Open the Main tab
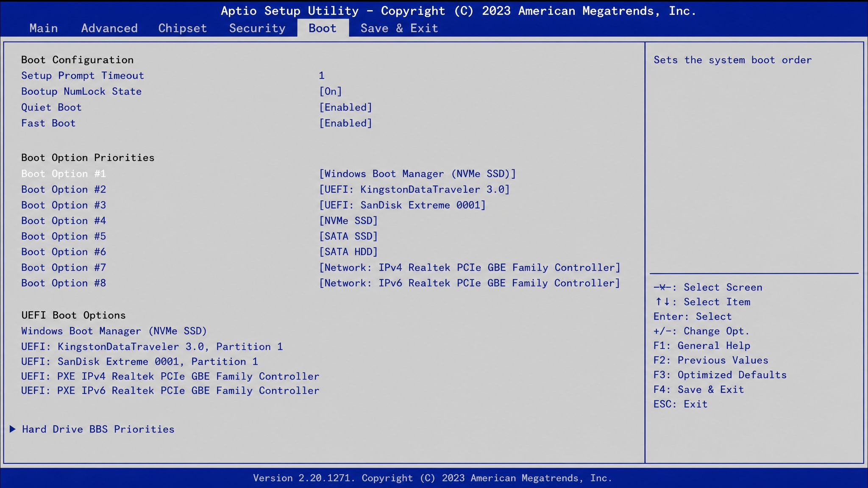The width and height of the screenshot is (868, 488). (x=44, y=28)
